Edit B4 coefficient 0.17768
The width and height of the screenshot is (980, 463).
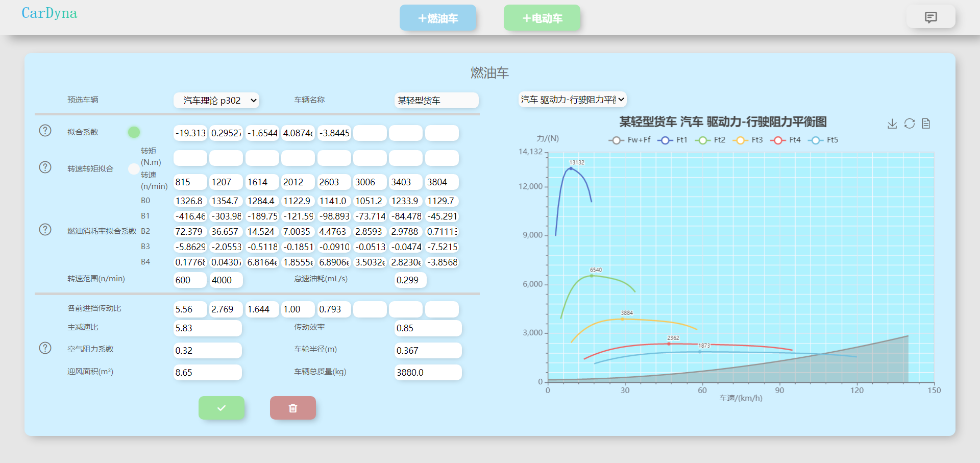[x=190, y=262]
